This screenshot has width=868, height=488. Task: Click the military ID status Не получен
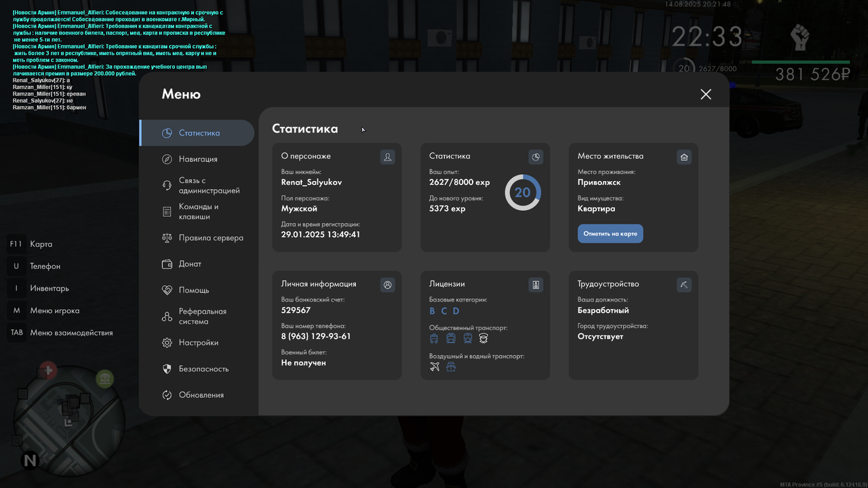pyautogui.click(x=304, y=363)
